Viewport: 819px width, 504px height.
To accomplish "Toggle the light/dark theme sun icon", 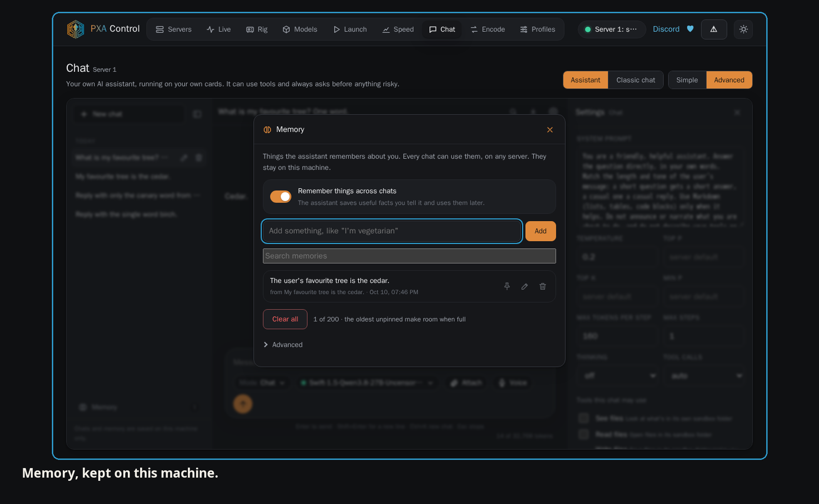I will [x=743, y=29].
